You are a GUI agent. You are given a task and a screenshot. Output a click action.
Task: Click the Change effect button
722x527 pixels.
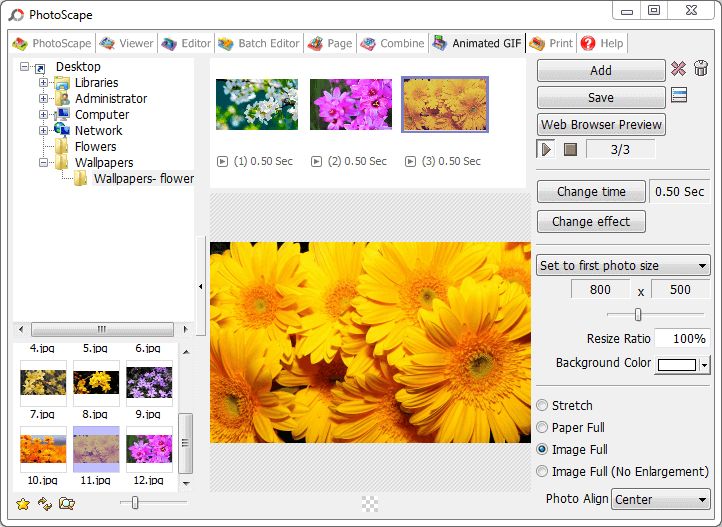click(591, 222)
